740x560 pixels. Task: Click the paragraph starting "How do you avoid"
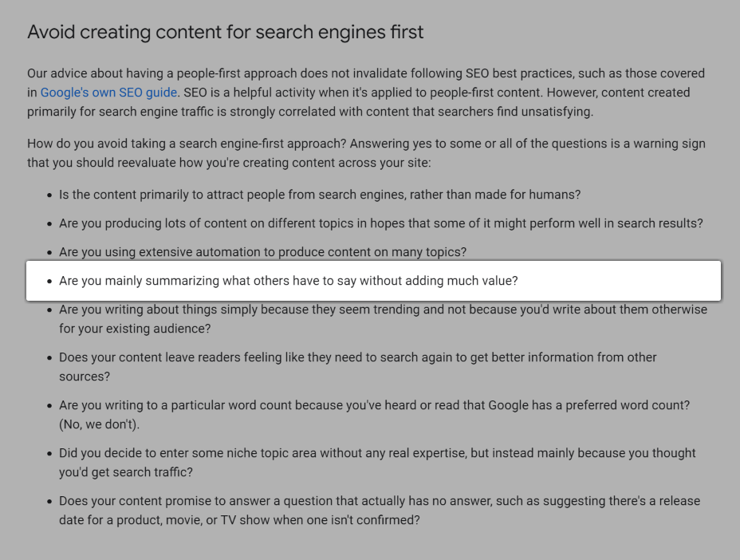click(x=366, y=153)
